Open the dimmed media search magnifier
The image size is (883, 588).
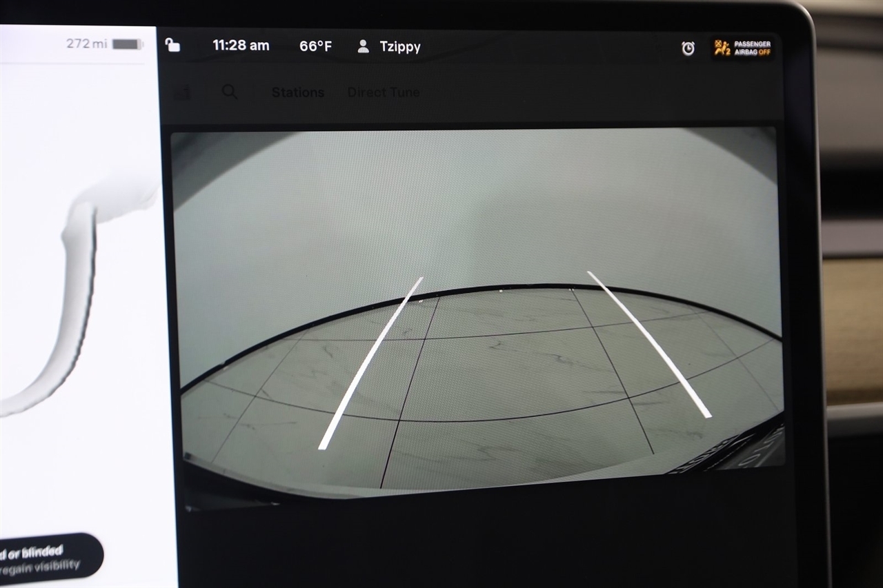point(230,92)
